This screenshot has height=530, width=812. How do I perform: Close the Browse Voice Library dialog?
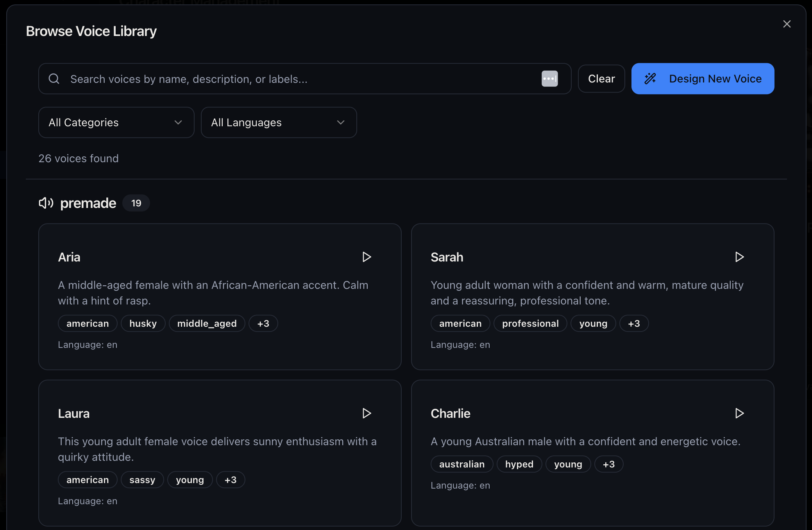[x=787, y=24]
